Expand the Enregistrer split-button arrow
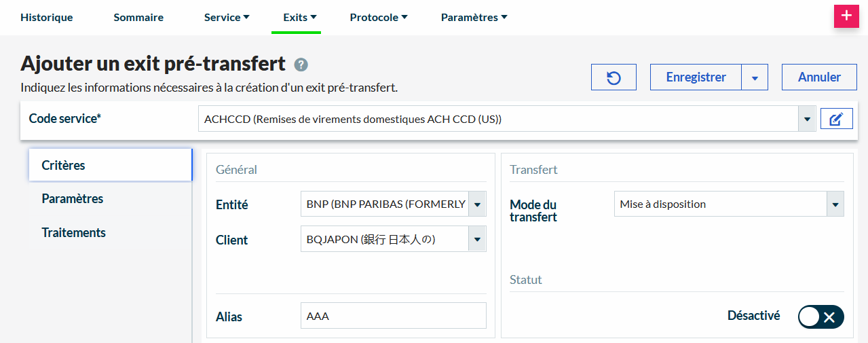 (755, 77)
